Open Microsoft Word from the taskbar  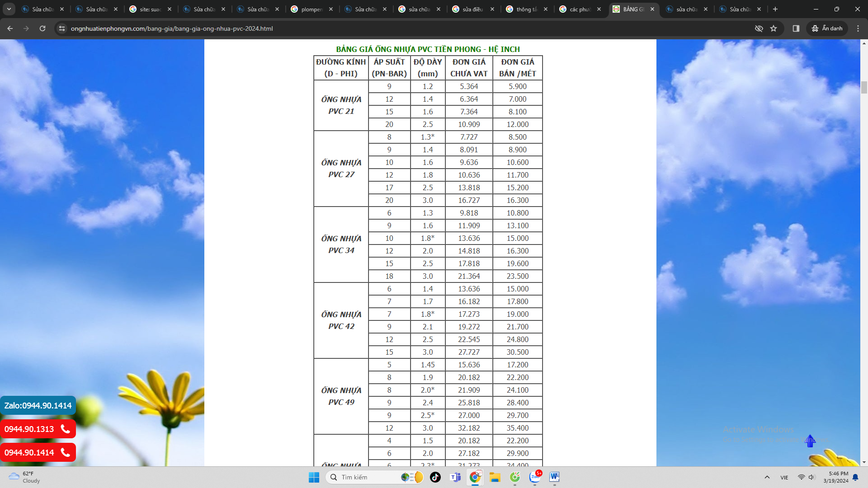click(x=555, y=477)
